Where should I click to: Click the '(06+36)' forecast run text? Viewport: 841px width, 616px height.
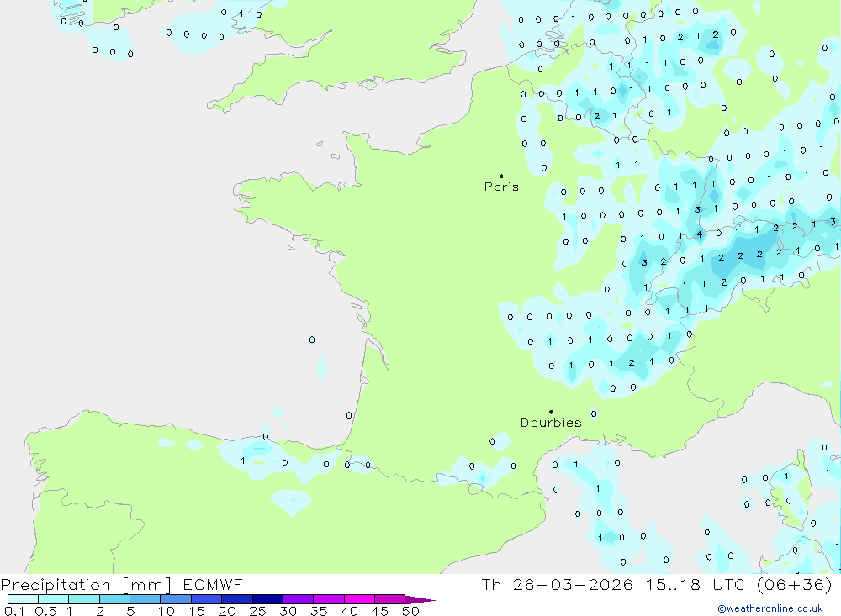[795, 585]
